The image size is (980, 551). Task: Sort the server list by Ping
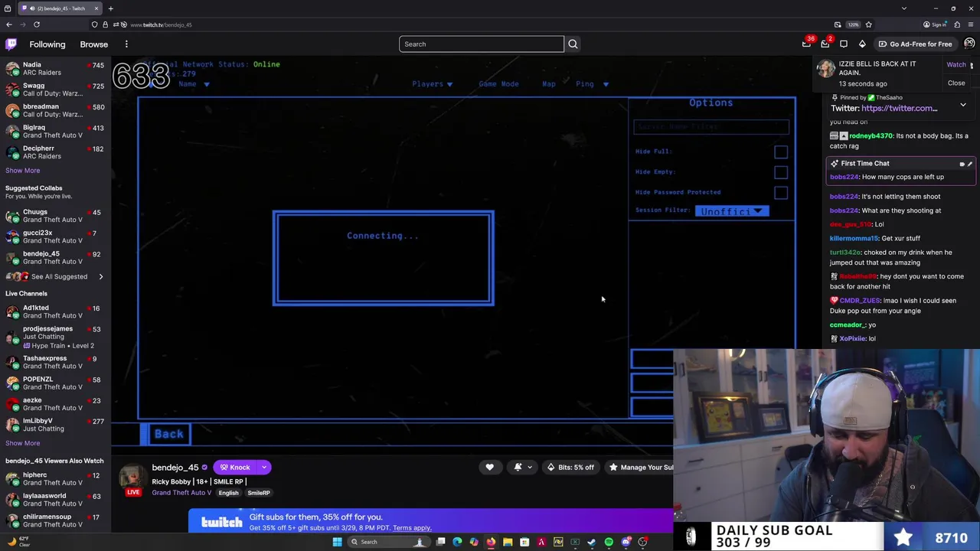click(592, 84)
